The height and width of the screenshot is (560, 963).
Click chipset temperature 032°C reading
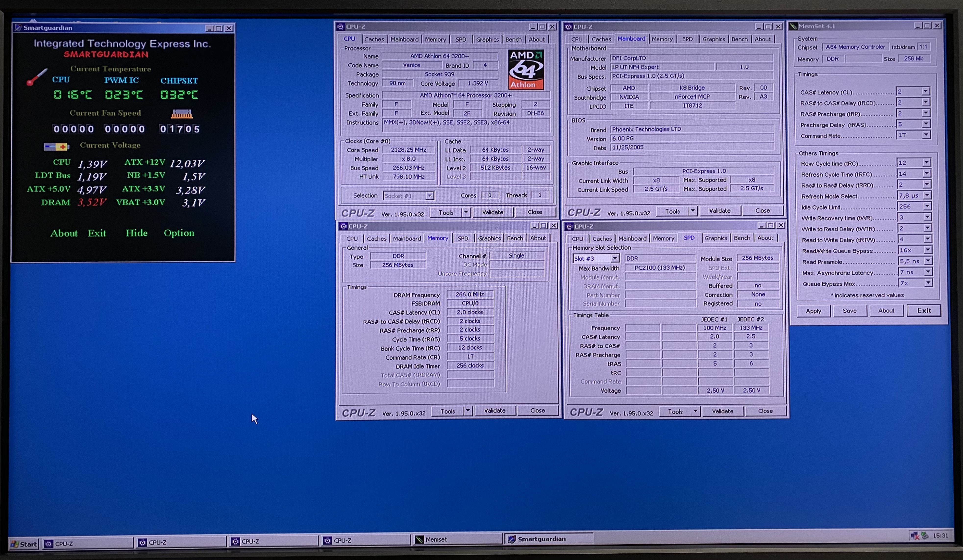pos(179,95)
